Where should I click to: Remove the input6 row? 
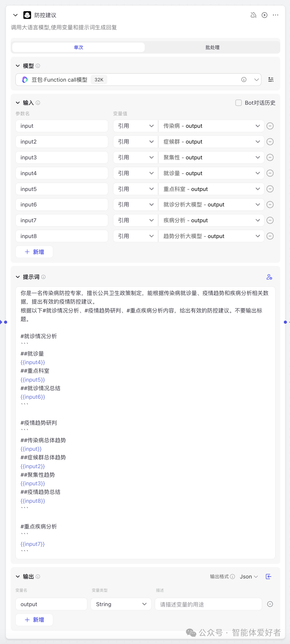tap(270, 205)
